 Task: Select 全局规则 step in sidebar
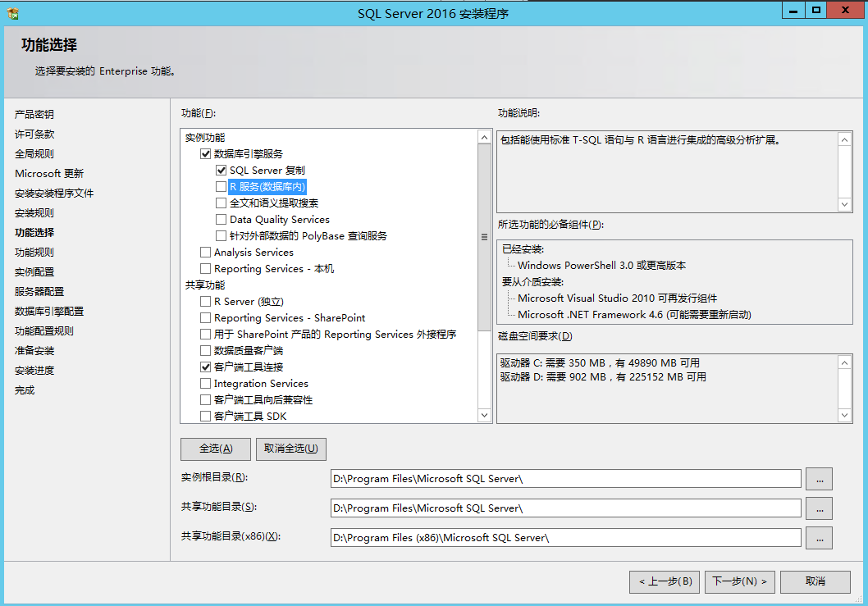(34, 154)
